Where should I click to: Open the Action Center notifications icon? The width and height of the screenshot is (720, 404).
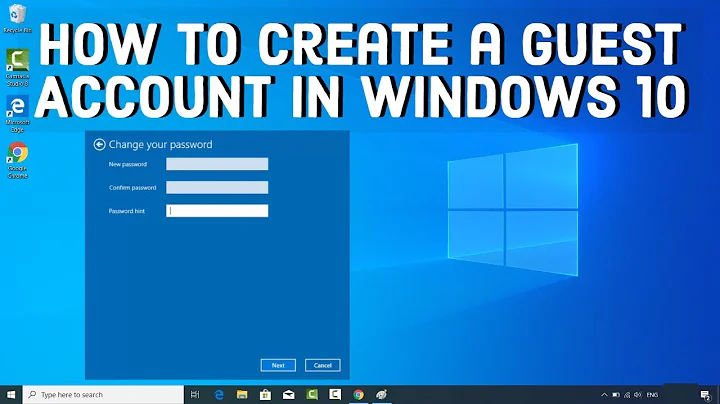[x=706, y=395]
